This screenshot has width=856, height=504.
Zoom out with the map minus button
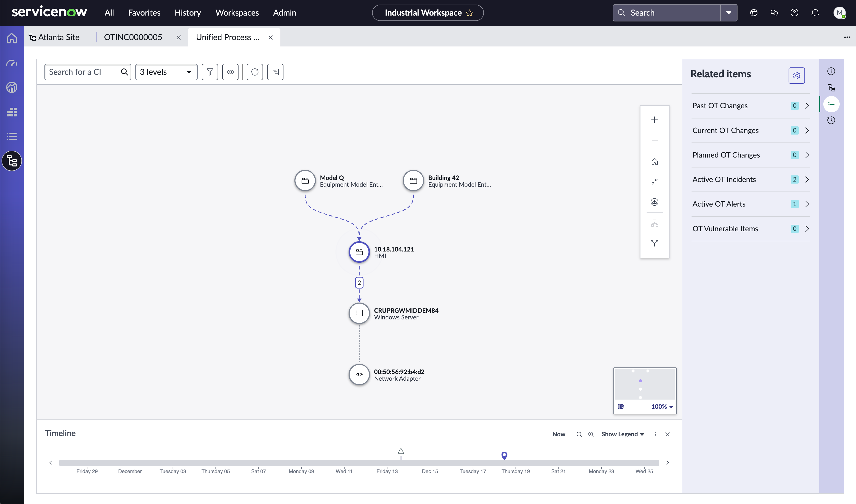tap(654, 140)
